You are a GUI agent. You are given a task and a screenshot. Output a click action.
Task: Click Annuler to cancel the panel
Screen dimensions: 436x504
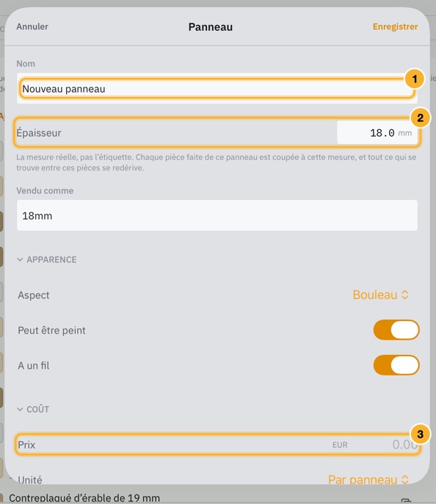pyautogui.click(x=32, y=26)
